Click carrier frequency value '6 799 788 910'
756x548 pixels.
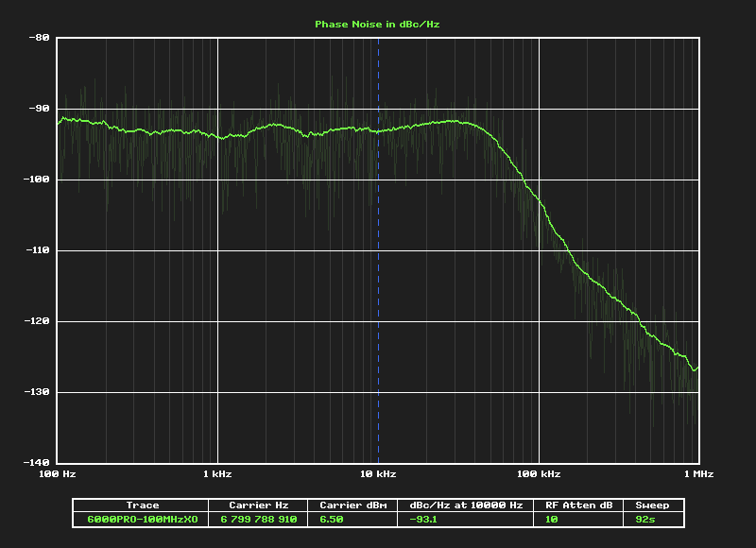[x=258, y=520]
